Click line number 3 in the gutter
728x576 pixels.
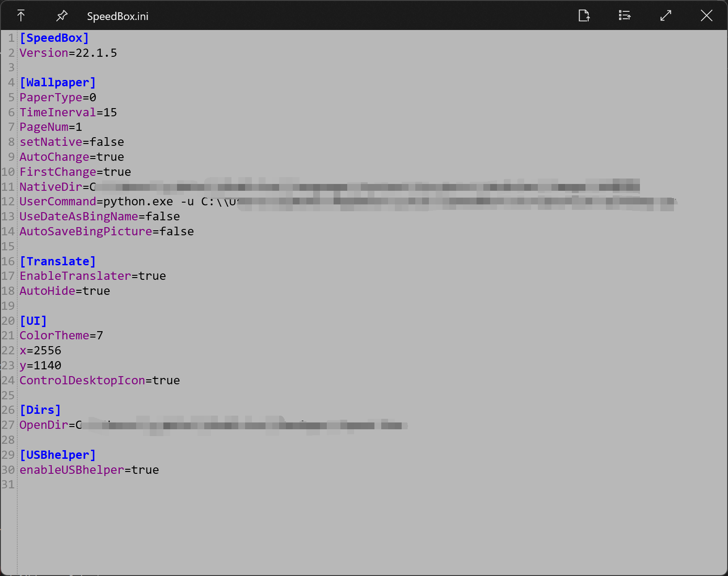point(12,68)
